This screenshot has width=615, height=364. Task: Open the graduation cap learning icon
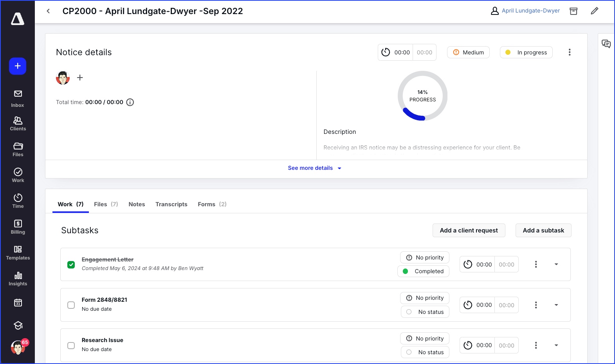[x=18, y=325]
